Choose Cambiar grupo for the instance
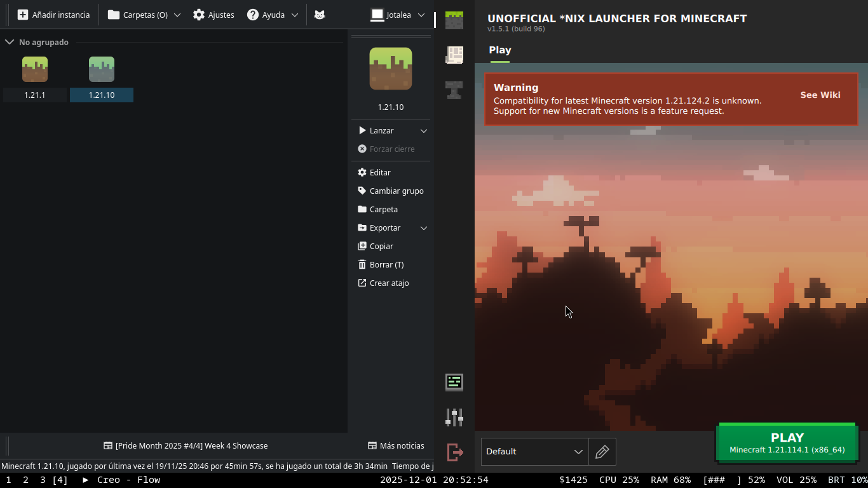Viewport: 868px width, 488px height. pyautogui.click(x=391, y=191)
